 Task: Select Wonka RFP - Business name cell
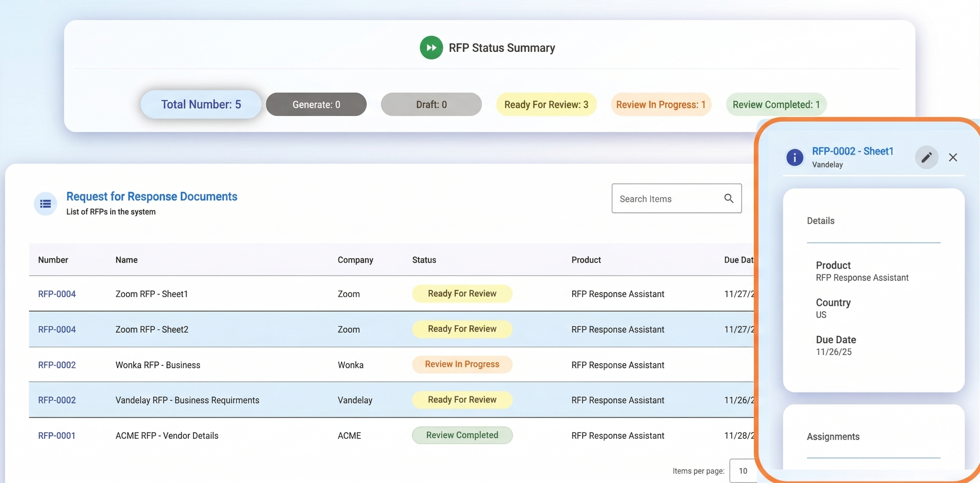(158, 365)
